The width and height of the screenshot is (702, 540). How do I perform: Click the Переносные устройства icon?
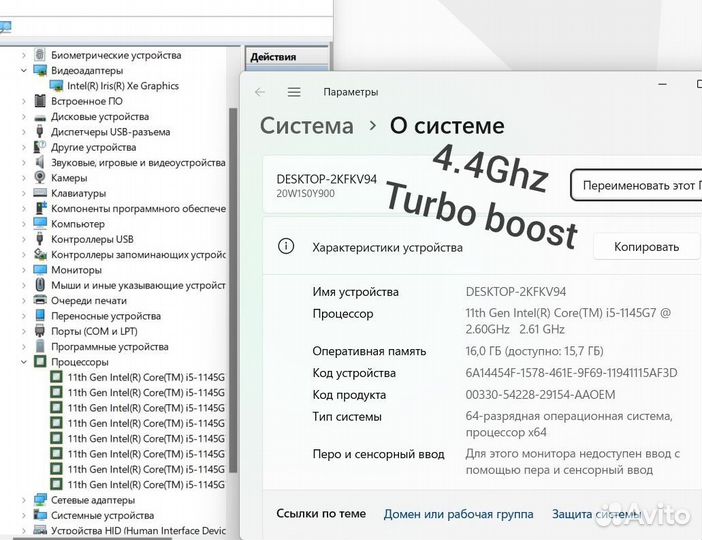[40, 315]
